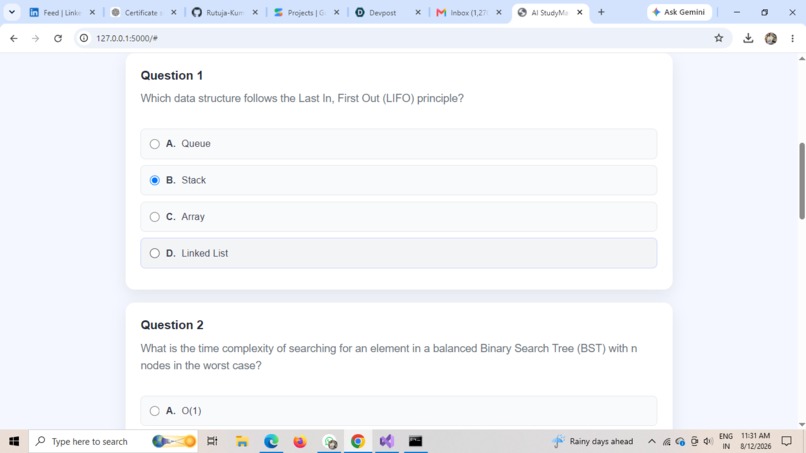Open the volume control tray icon
This screenshot has height=453, width=806.
click(x=708, y=441)
